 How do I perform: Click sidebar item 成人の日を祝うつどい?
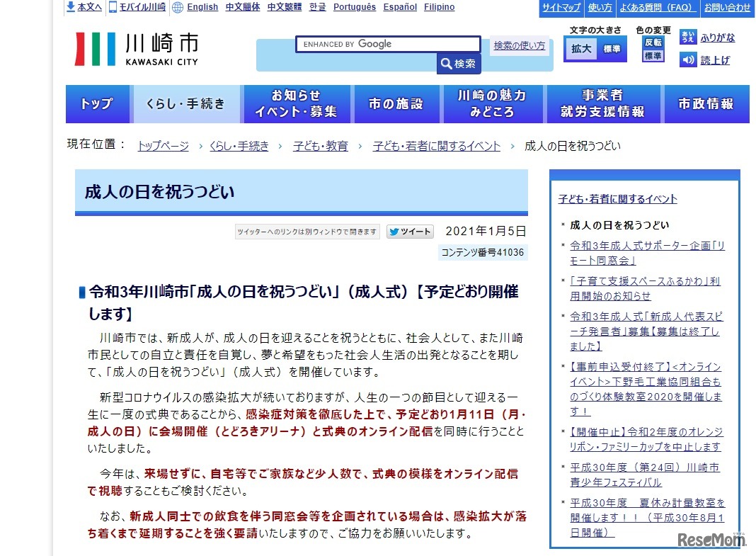(x=619, y=225)
